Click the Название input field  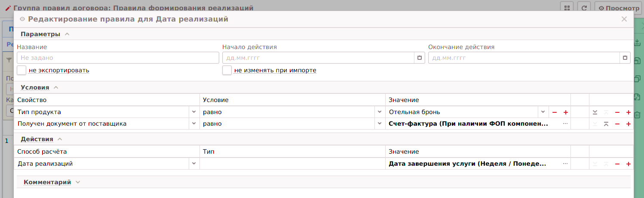click(x=118, y=58)
